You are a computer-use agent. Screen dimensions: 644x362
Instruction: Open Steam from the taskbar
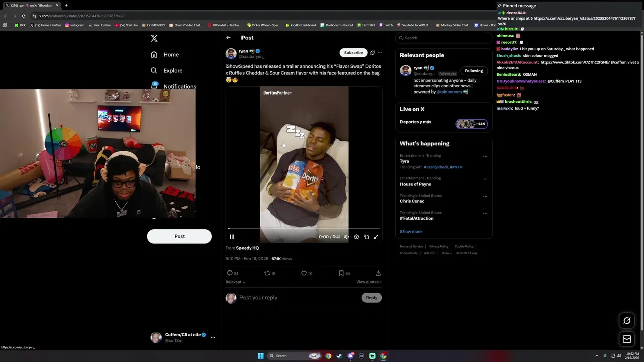(339, 356)
